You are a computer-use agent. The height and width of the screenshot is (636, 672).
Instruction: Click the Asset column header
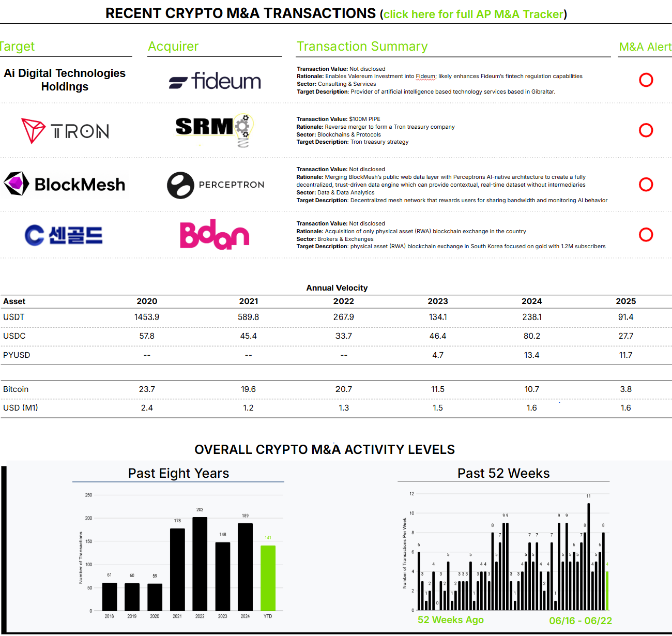[14, 301]
